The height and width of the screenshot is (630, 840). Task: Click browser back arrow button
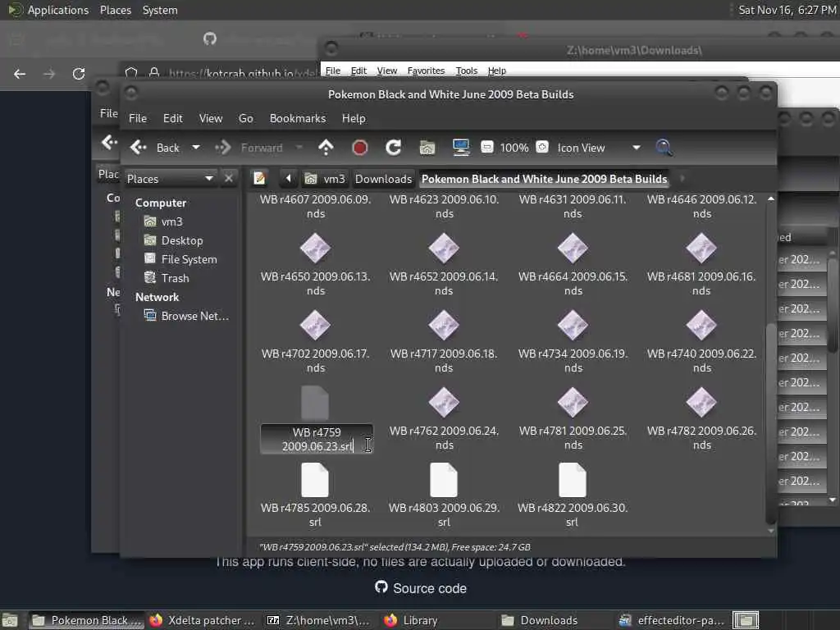(x=20, y=74)
